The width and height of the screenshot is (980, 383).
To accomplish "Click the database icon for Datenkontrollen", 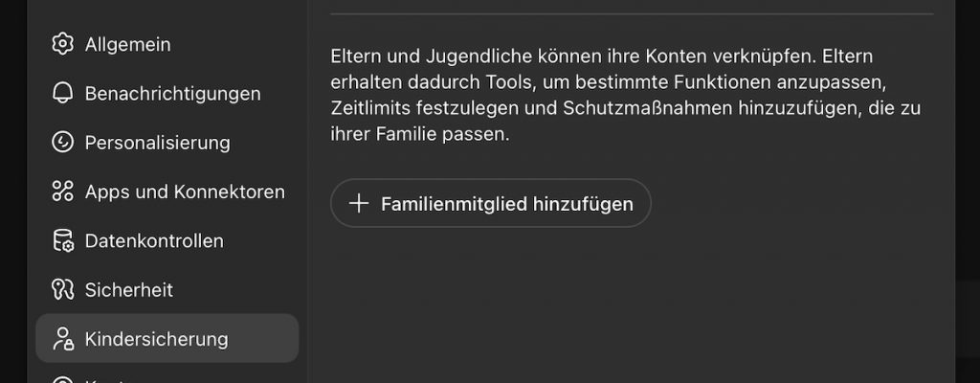I will pyautogui.click(x=62, y=241).
